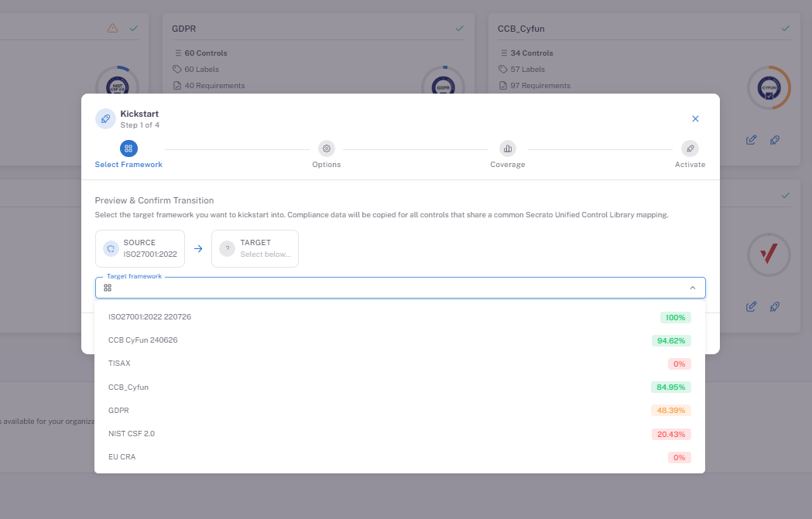The height and width of the screenshot is (519, 812).
Task: Click the Options gear step icon
Action: click(326, 149)
